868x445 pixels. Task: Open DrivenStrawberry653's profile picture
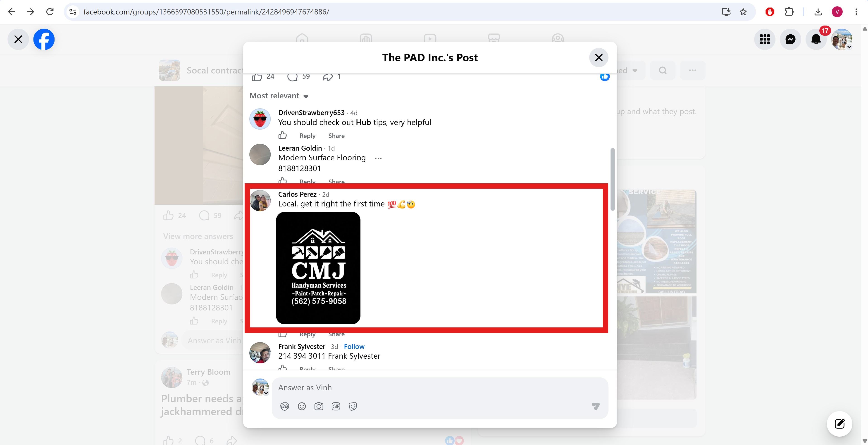click(260, 119)
